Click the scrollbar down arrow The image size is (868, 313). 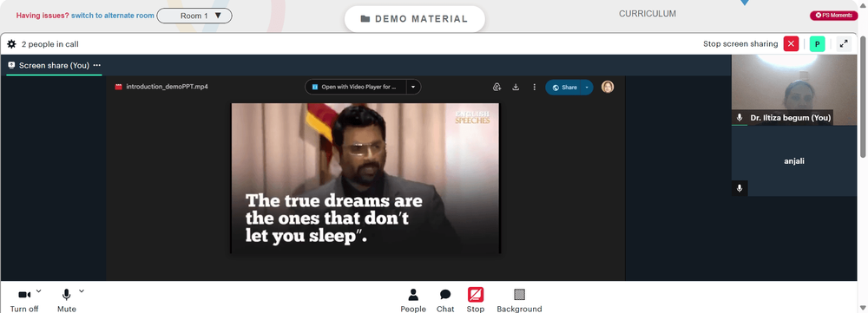point(862,308)
